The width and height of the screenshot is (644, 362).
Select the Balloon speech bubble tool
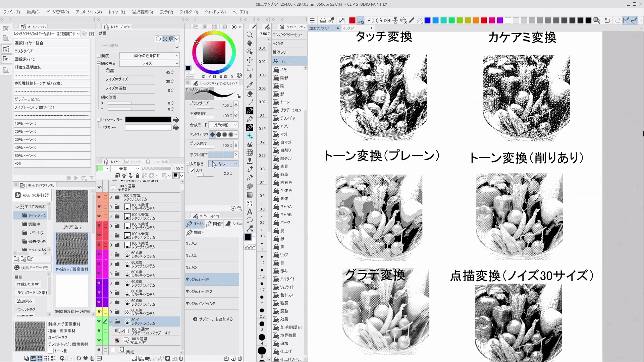point(250,220)
